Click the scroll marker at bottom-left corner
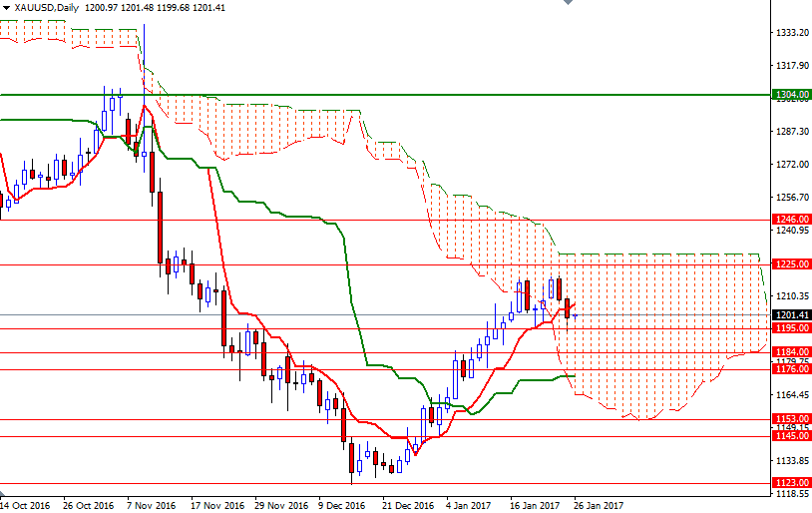The height and width of the screenshot is (513, 812). 2,493
